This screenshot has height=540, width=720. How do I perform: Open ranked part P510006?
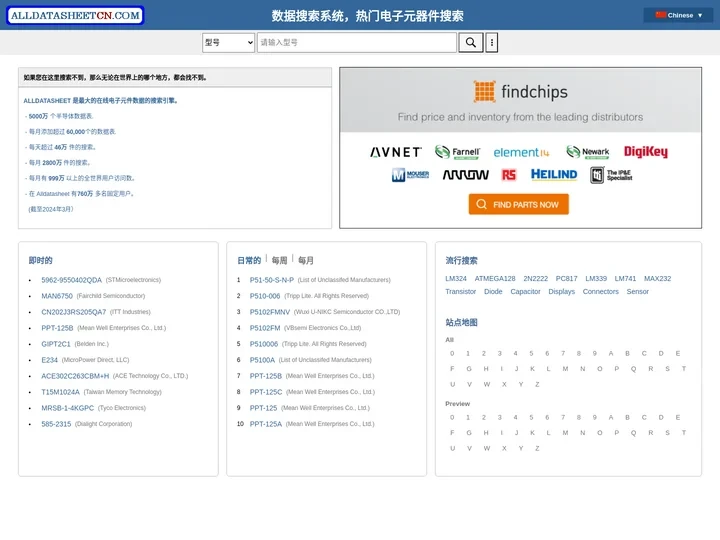point(264,344)
